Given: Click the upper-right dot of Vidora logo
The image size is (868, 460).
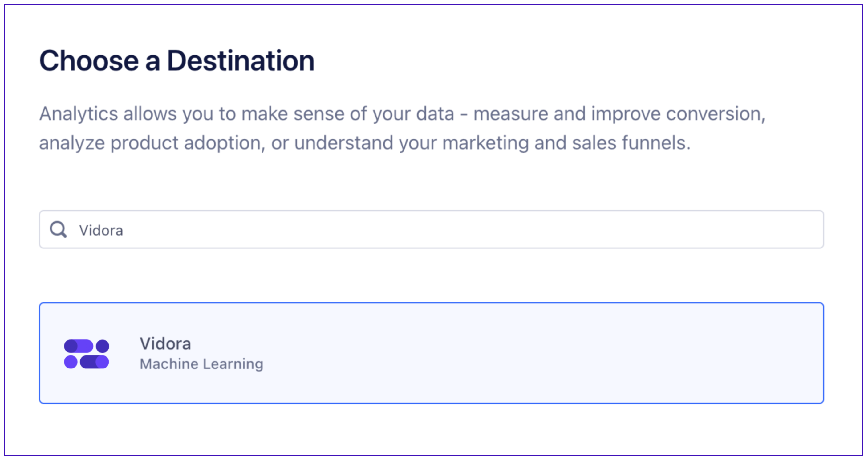Looking at the screenshot, I should click(x=103, y=346).
